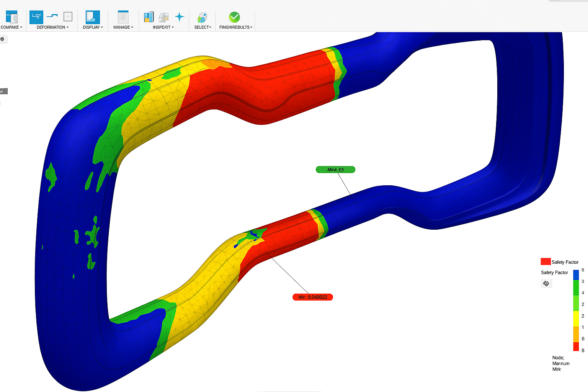Screen dimensions: 588x392
Task: Toggle the widget icon at top-left of canvas
Action: click(3, 39)
